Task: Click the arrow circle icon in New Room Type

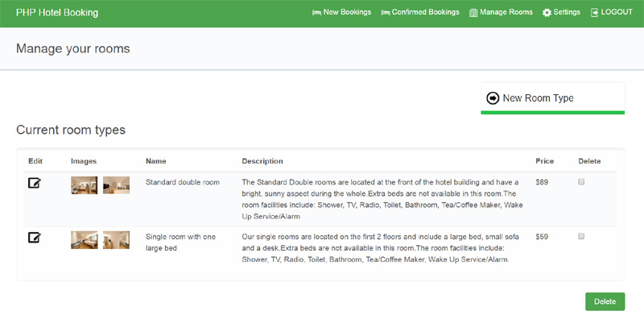Action: pyautogui.click(x=493, y=98)
